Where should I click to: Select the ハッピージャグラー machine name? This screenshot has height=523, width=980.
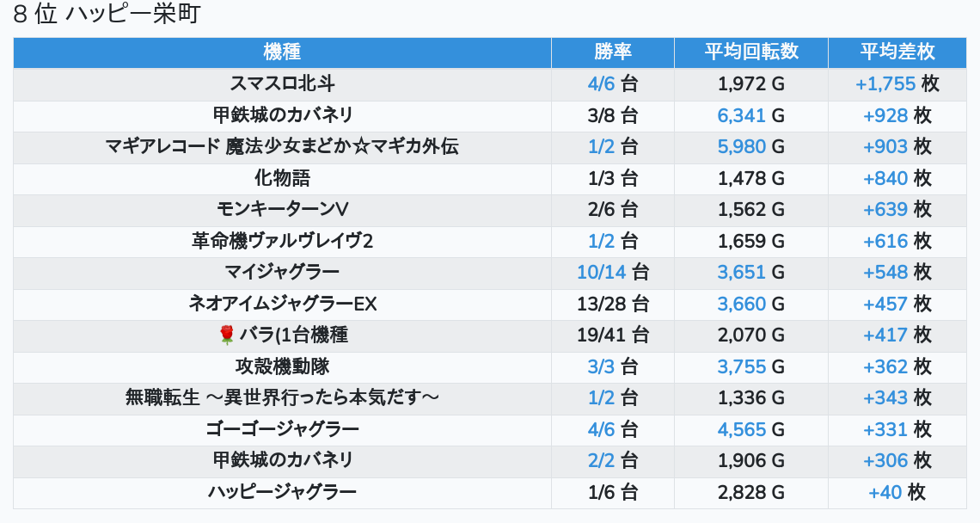click(282, 493)
